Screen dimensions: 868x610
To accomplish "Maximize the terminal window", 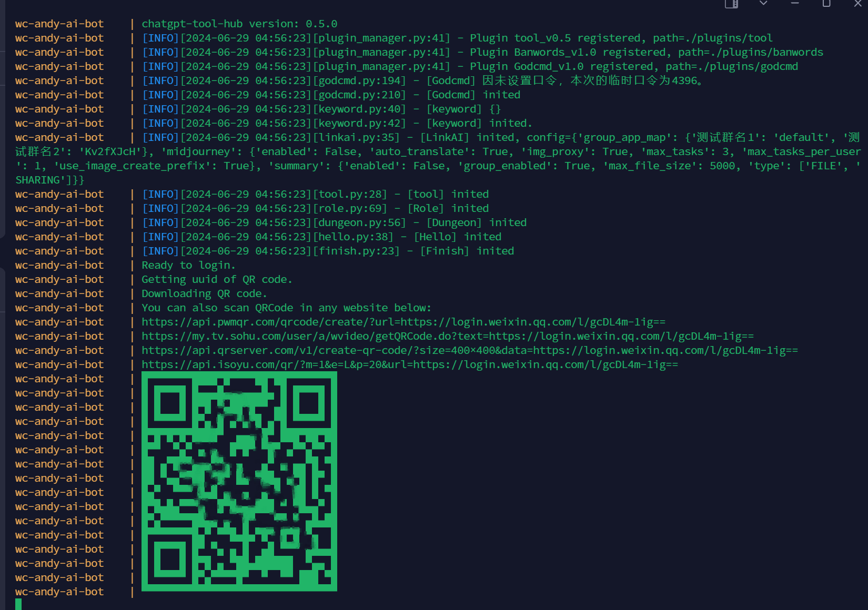I will pyautogui.click(x=826, y=3).
